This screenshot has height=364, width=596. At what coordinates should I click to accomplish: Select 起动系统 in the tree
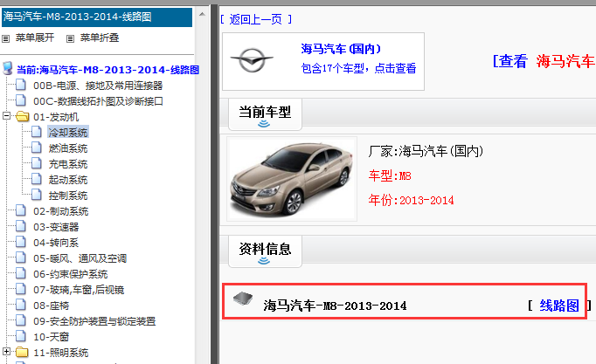[68, 180]
